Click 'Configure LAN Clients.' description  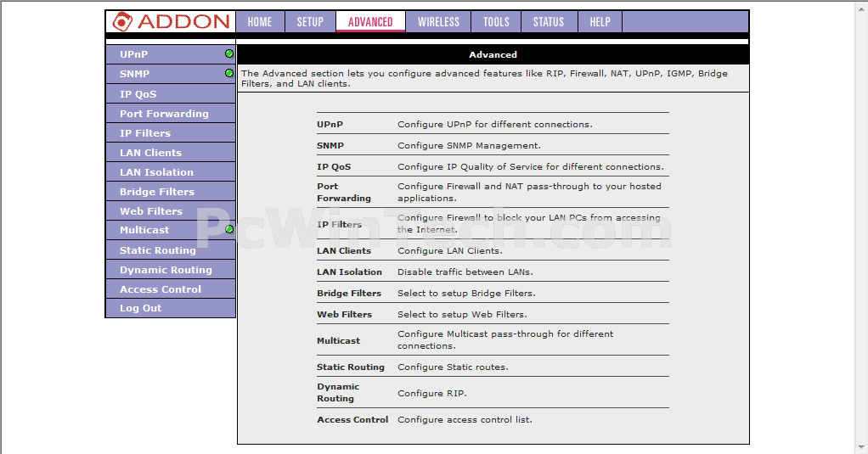[x=450, y=250]
